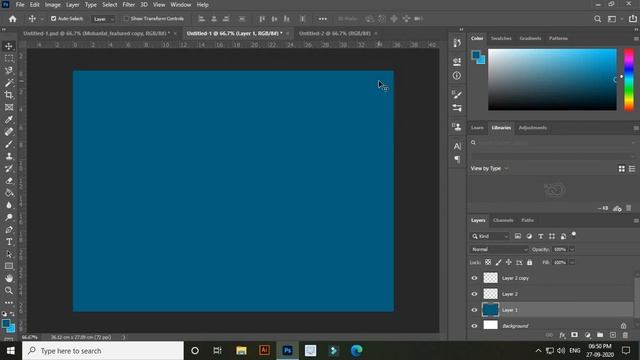Create a new layer
The height and width of the screenshot is (360, 640).
(x=613, y=335)
